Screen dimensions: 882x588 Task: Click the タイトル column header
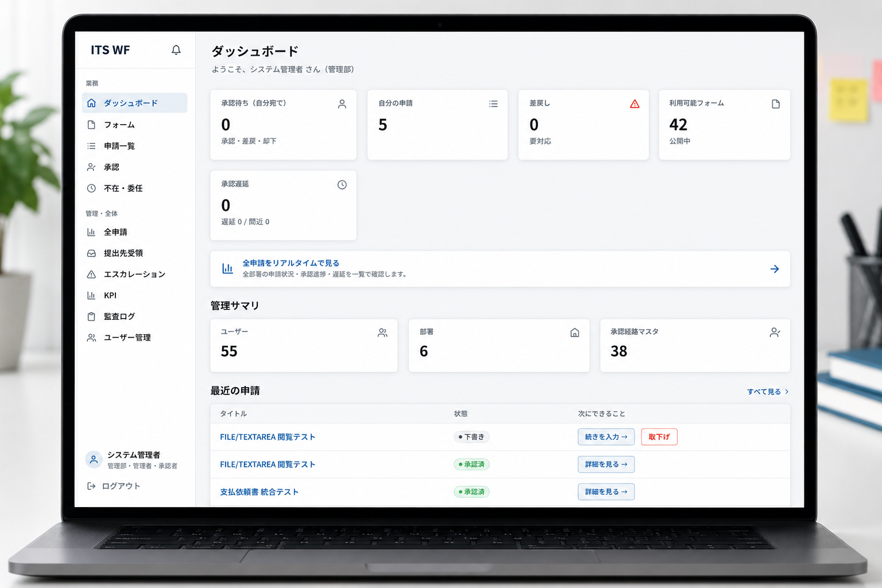click(233, 413)
